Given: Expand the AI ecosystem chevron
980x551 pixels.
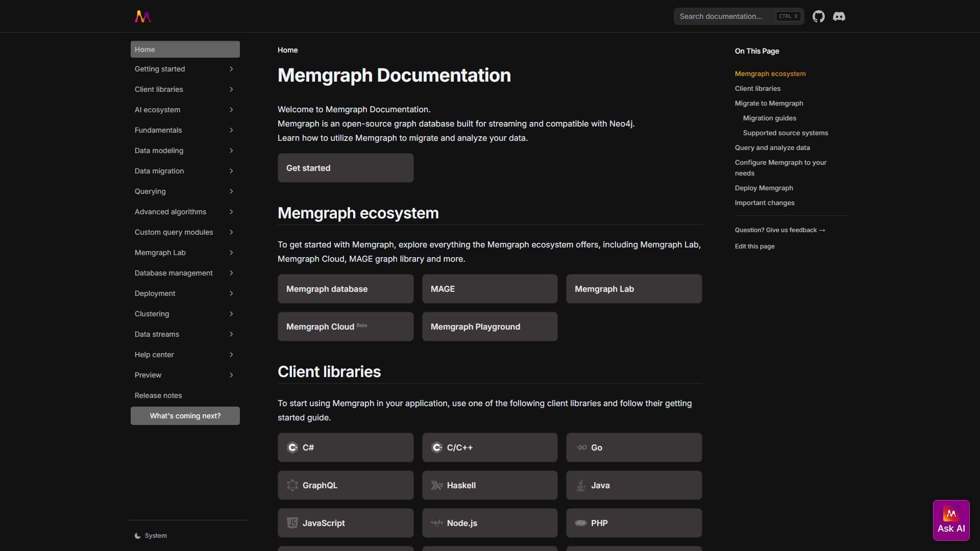Looking at the screenshot, I should (231, 110).
